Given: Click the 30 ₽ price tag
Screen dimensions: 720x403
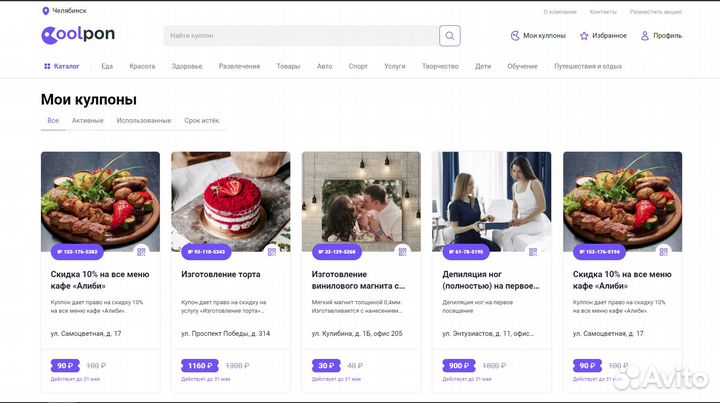Looking at the screenshot, I should pos(326,366).
